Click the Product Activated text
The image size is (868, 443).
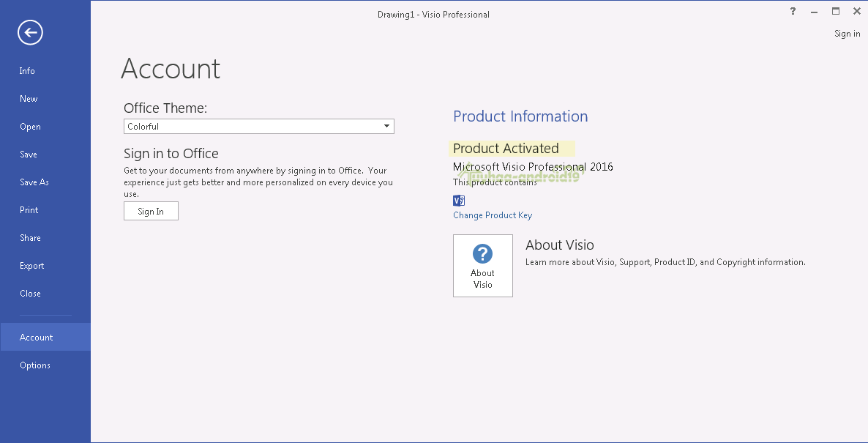pyautogui.click(x=506, y=149)
